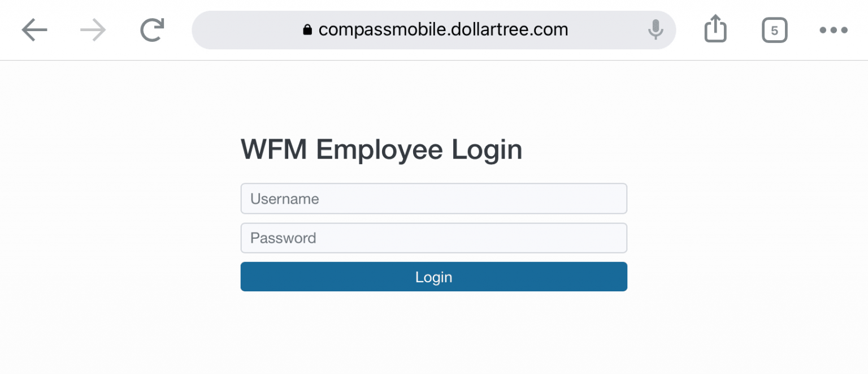Click the Password placeholder text

(x=283, y=238)
